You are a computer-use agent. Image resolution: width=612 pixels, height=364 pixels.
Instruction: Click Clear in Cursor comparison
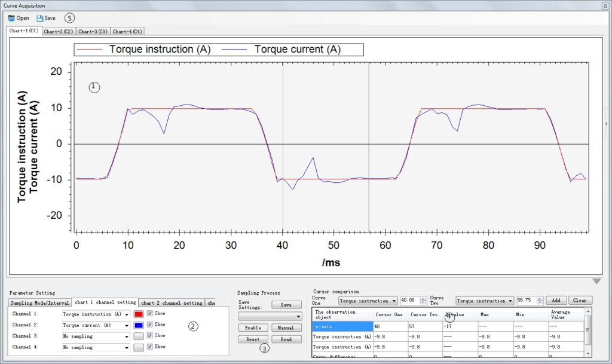pos(580,301)
